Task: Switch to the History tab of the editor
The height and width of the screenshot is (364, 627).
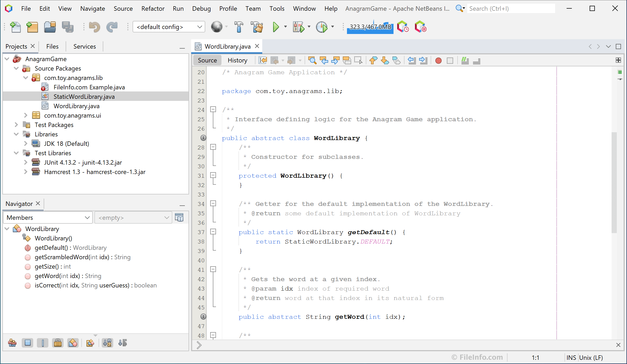Action: 237,60
